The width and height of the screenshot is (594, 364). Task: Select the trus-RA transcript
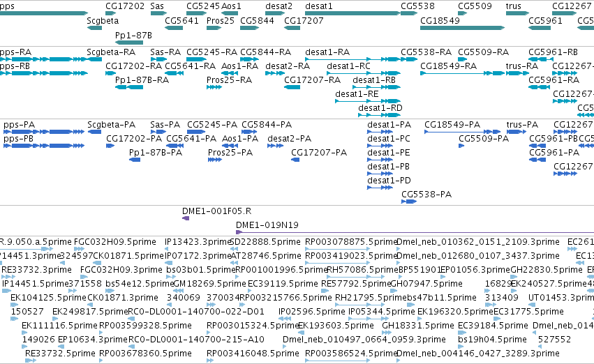click(x=517, y=73)
